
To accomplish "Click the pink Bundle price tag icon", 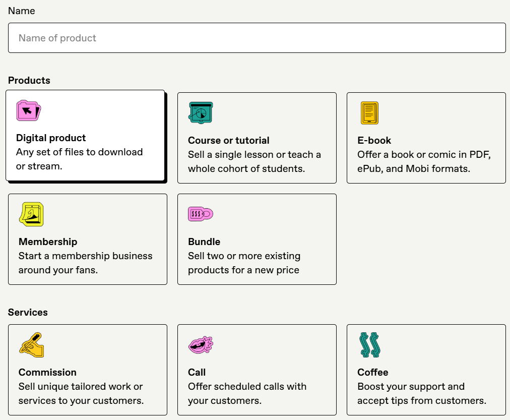I will (x=200, y=214).
